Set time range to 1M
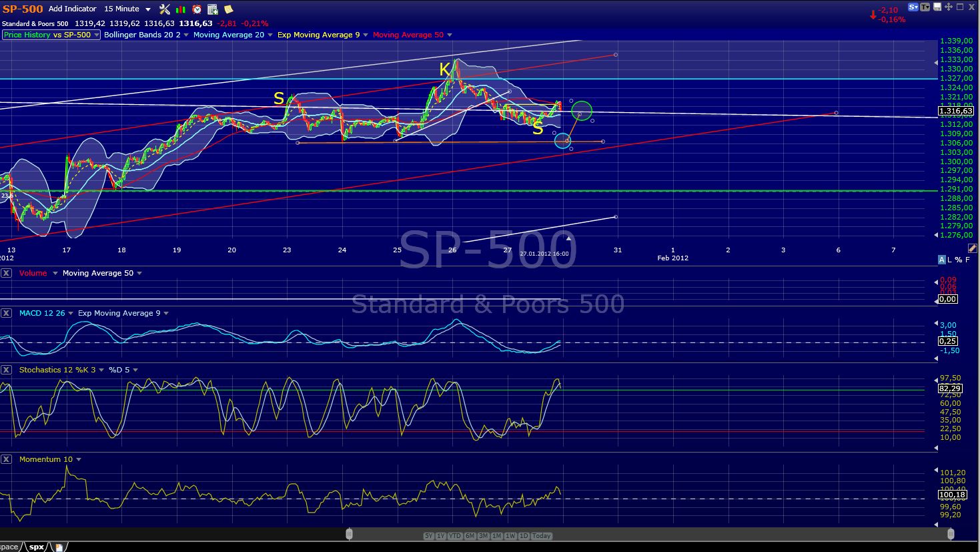980x552 pixels. [497, 536]
